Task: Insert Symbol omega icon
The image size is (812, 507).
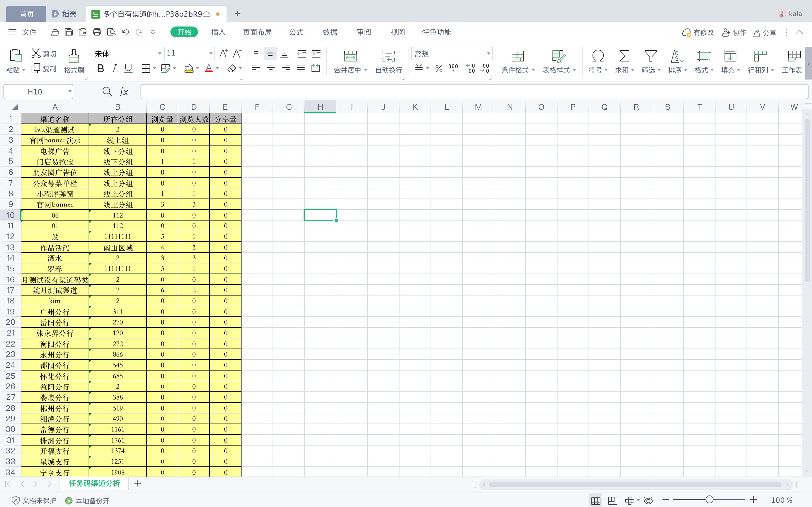Action: click(598, 56)
